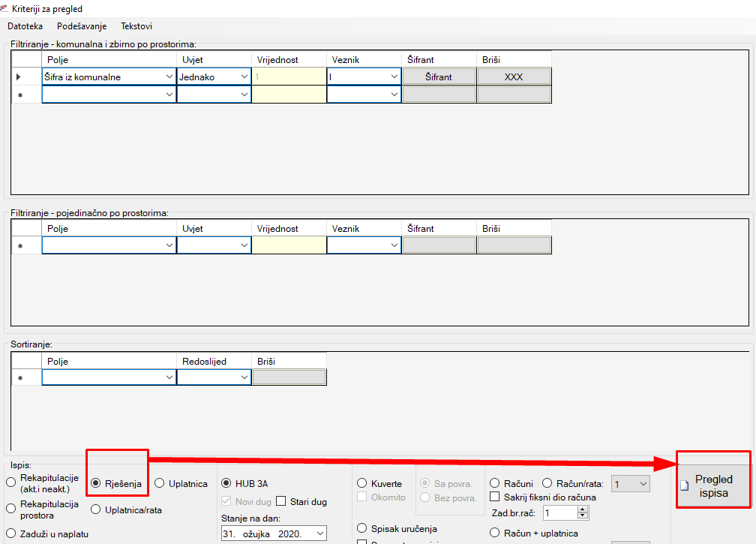Viewport: 756px width, 544px height.
Task: Click the Pregled ispisa print preview button
Action: point(713,486)
